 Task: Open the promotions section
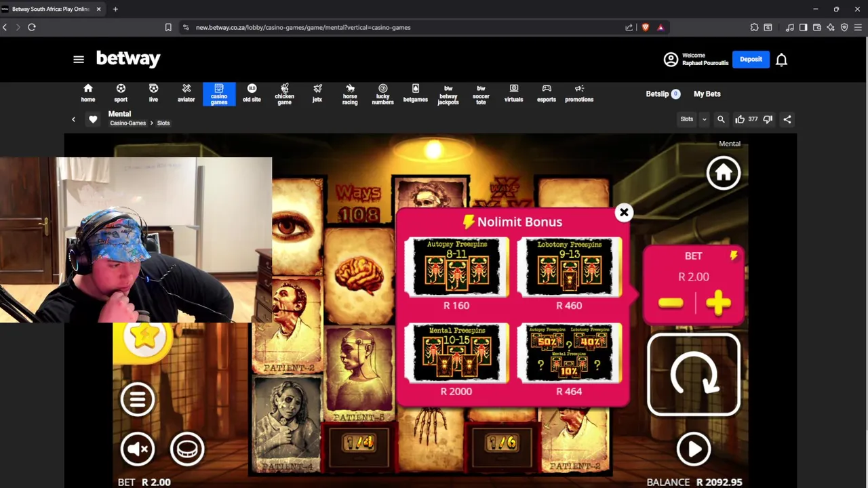tap(579, 94)
